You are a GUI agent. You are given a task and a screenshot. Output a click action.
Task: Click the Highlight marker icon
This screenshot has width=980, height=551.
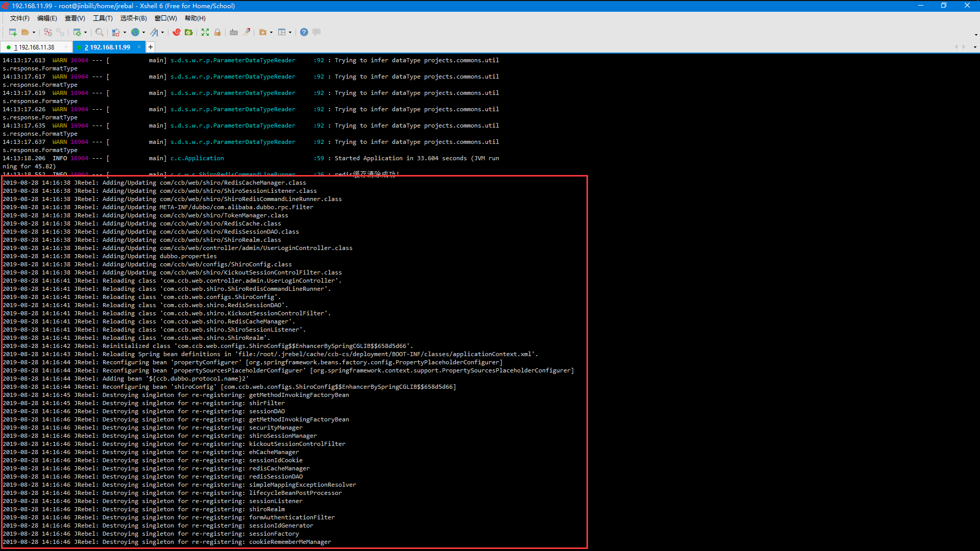247,32
